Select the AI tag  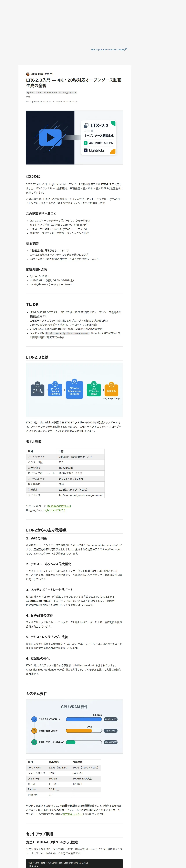(60, 92)
